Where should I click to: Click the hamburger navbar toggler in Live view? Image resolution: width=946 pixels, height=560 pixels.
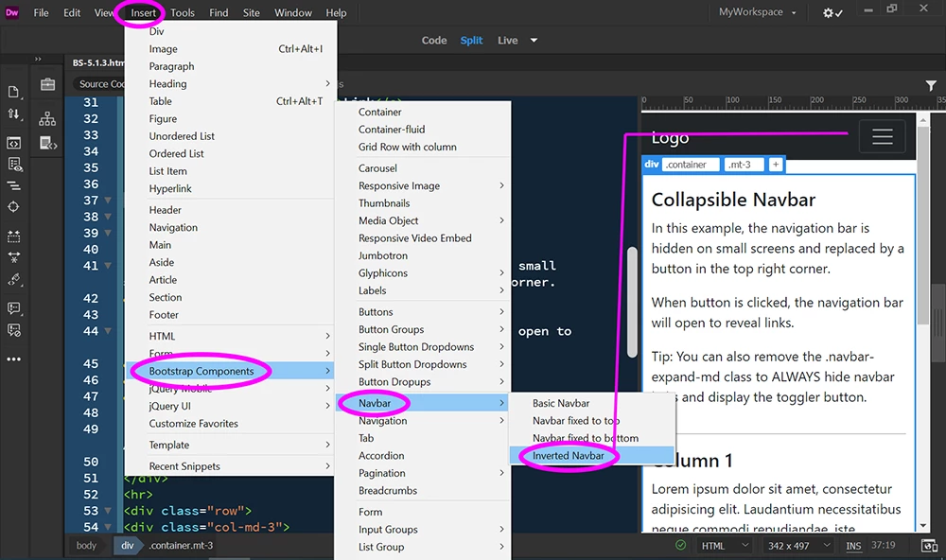coord(882,136)
